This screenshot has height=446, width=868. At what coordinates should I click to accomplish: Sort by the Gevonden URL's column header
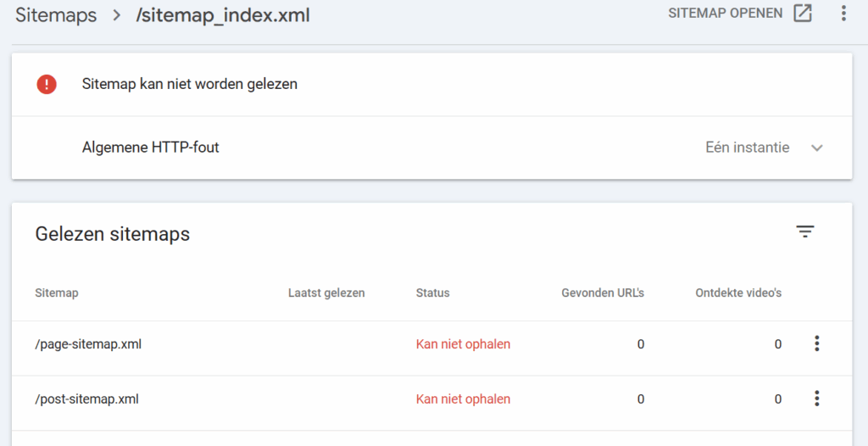[x=603, y=293]
